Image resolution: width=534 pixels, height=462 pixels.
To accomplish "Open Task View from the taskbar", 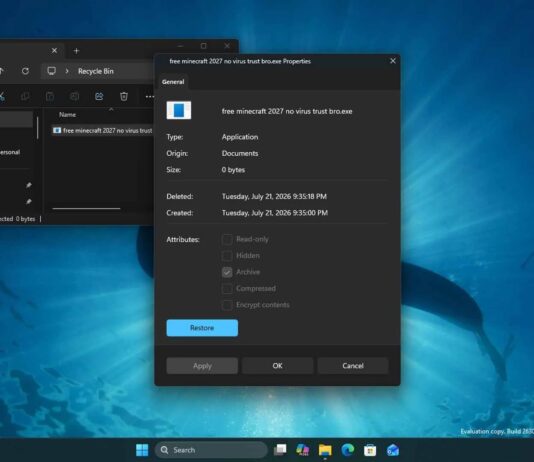I will tap(280, 450).
